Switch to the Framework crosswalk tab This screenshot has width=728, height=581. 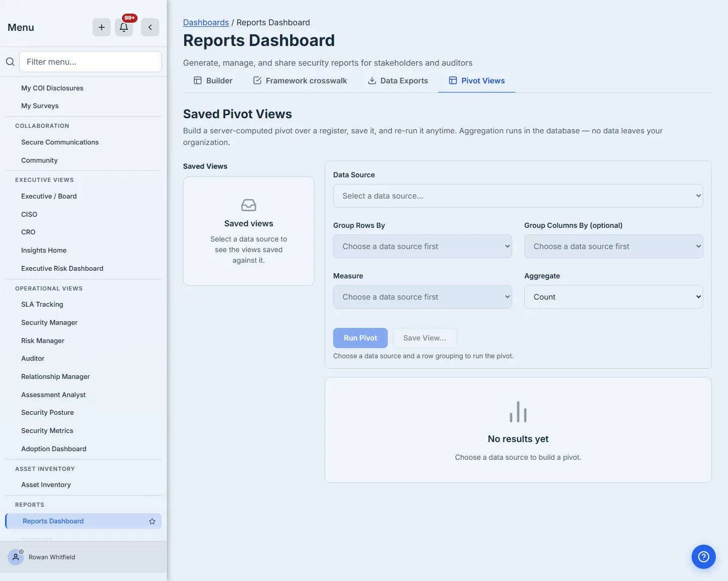pyautogui.click(x=300, y=81)
